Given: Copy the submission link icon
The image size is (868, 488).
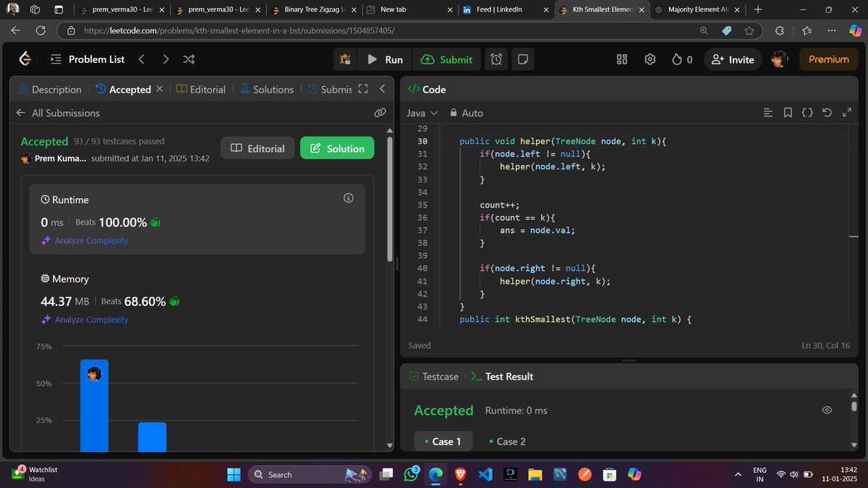Looking at the screenshot, I should (380, 113).
